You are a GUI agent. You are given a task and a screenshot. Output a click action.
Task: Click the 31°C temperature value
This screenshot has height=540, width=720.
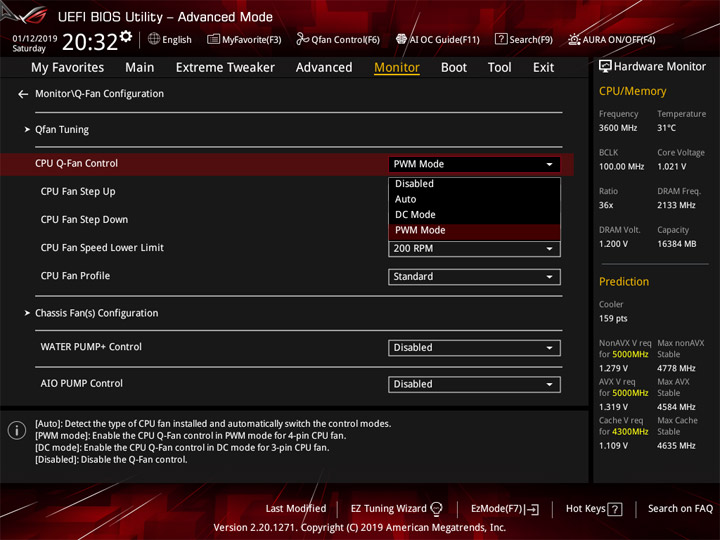click(666, 128)
